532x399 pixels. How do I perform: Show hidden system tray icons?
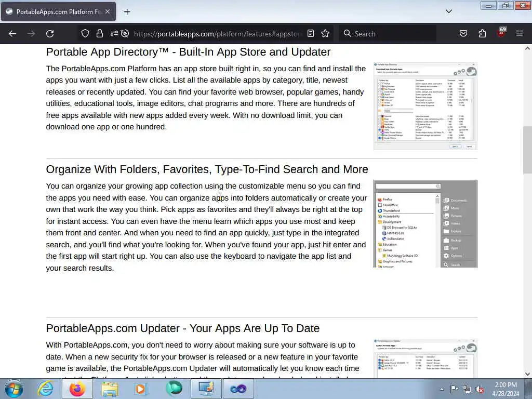point(442,390)
